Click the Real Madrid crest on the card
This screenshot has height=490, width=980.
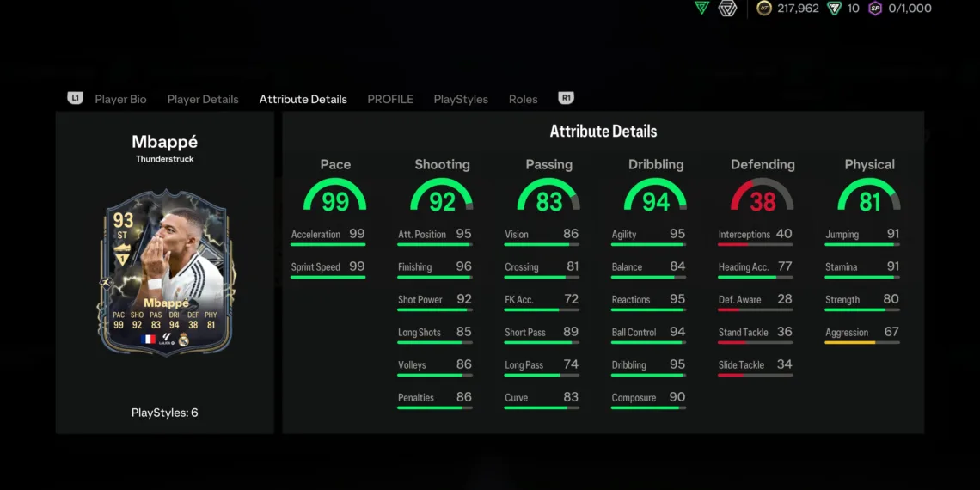[x=183, y=340]
